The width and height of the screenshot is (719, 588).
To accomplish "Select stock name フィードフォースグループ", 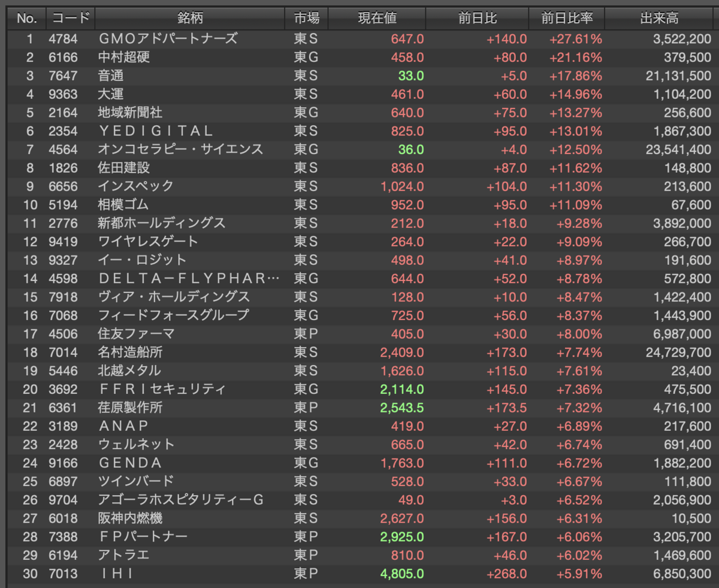I will pos(173,315).
